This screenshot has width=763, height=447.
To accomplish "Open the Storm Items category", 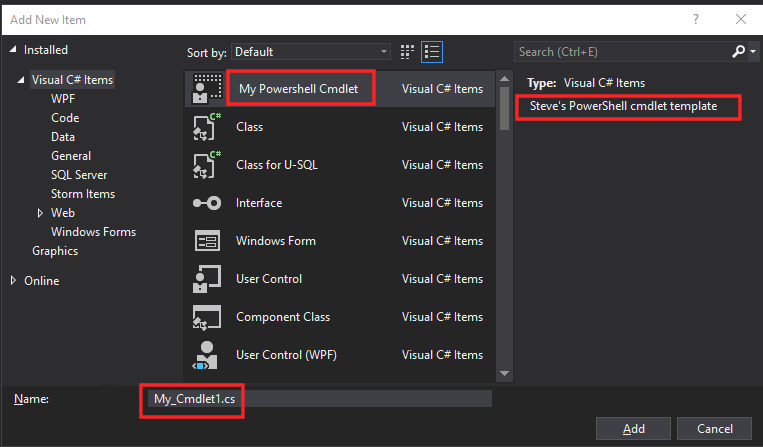I will coord(82,194).
